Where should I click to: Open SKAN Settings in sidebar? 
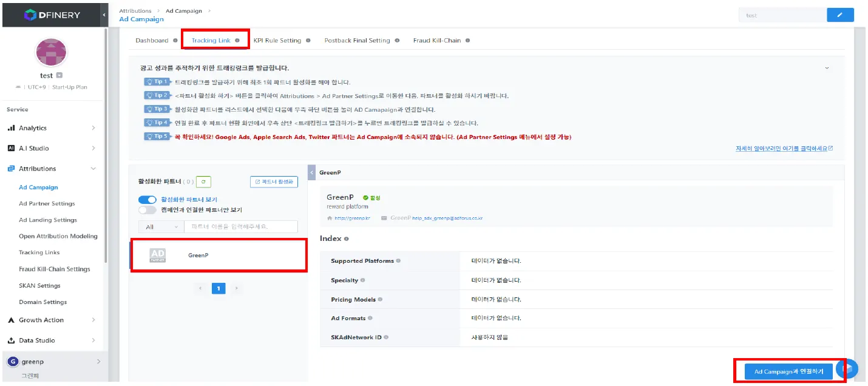(x=39, y=285)
